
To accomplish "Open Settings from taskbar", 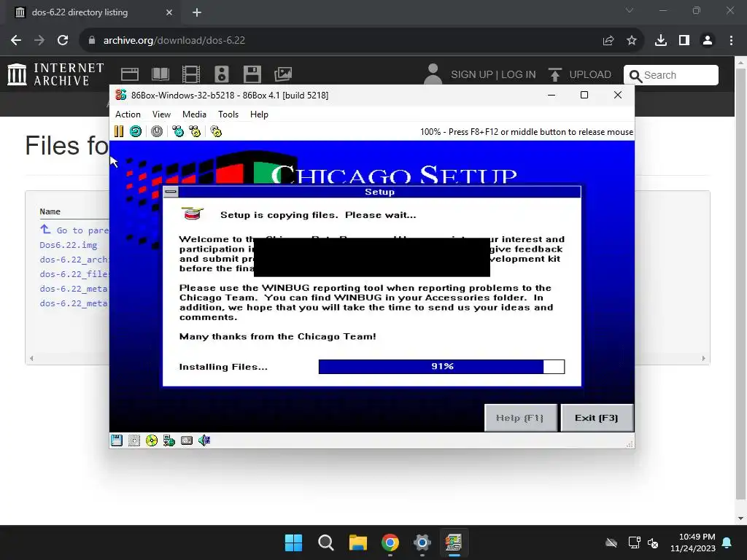I will [x=422, y=542].
